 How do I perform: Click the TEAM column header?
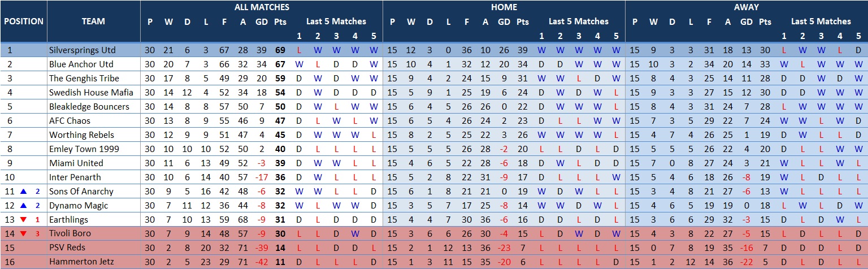coord(93,21)
